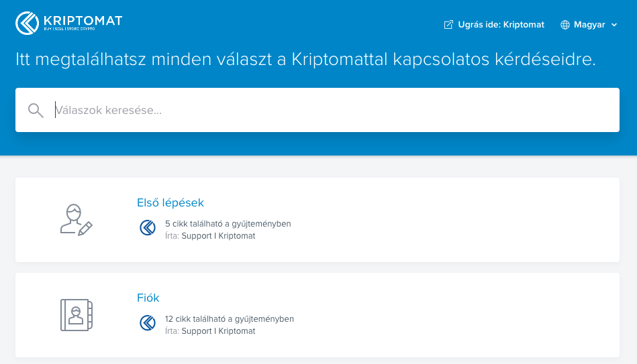Click the contact book icon for Fiók
Screen dimensions: 637x364
pyautogui.click(x=77, y=315)
